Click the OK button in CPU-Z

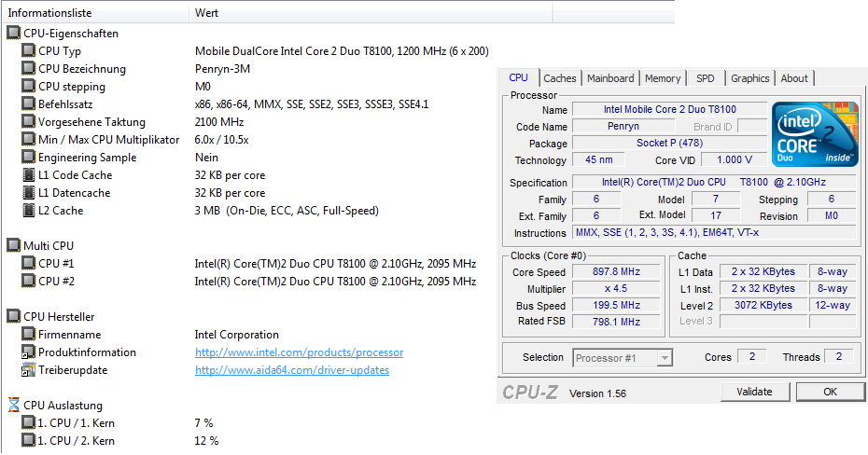[830, 392]
